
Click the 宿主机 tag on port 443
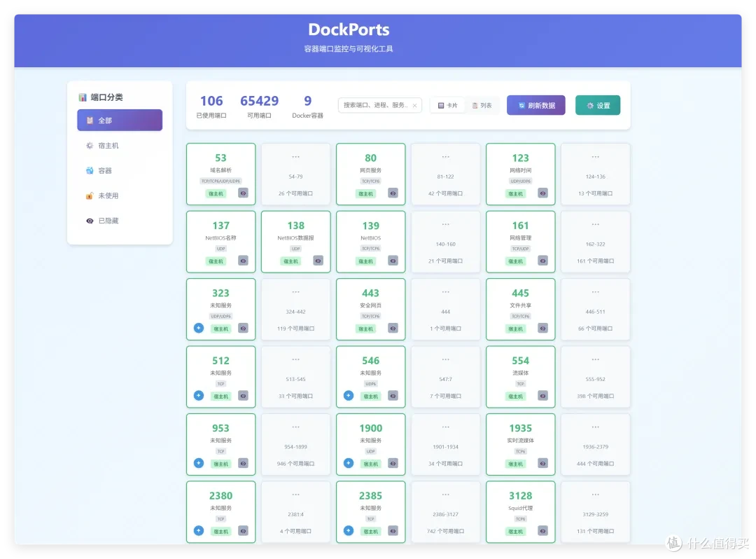pos(365,329)
